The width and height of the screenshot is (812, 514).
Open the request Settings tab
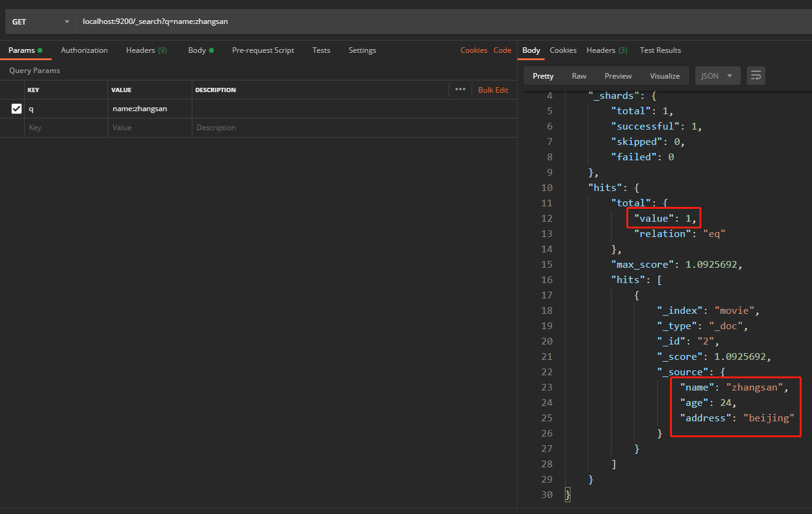pos(362,50)
